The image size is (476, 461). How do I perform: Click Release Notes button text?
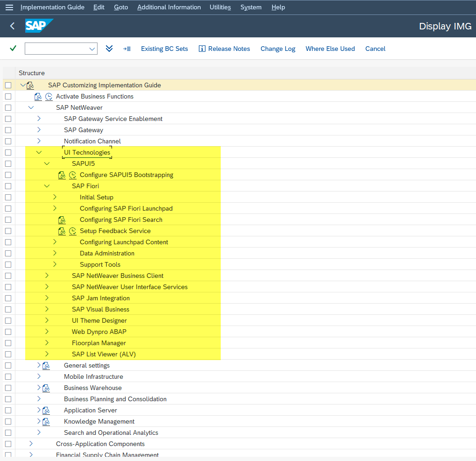pyautogui.click(x=229, y=49)
